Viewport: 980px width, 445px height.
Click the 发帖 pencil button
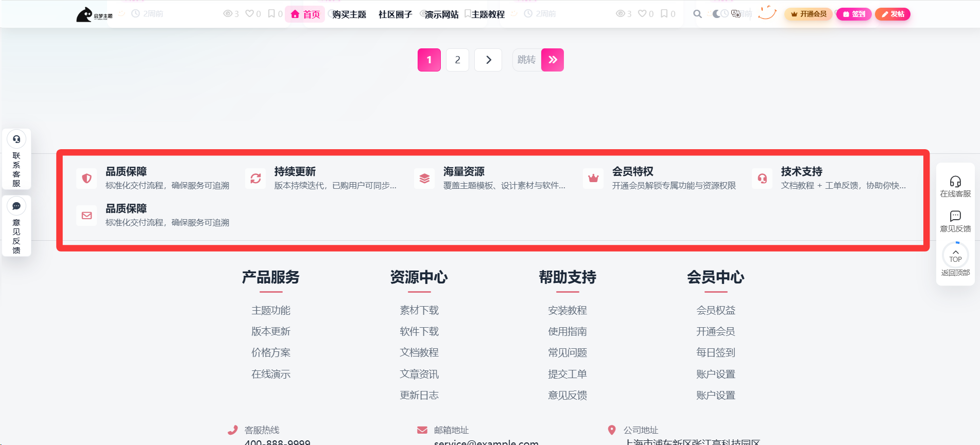click(892, 14)
